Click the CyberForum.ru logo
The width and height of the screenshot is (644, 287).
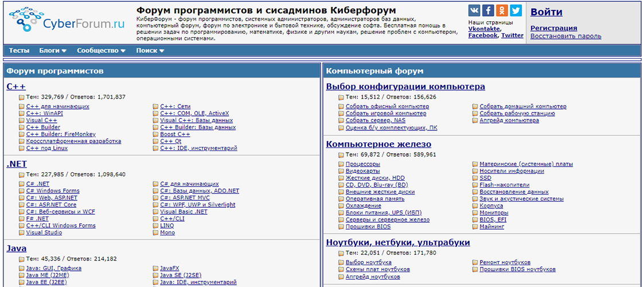pyautogui.click(x=68, y=22)
